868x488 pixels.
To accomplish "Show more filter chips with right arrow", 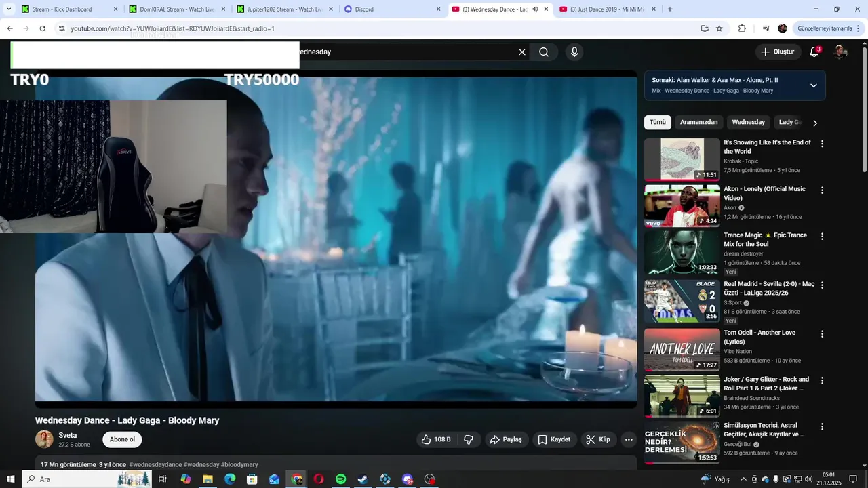I will 815,123.
